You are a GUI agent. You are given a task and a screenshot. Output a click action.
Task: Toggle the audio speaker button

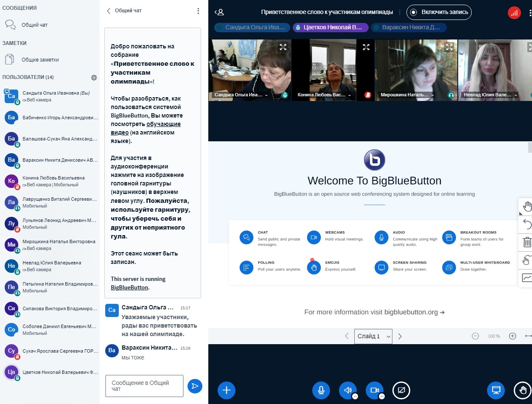click(x=347, y=390)
